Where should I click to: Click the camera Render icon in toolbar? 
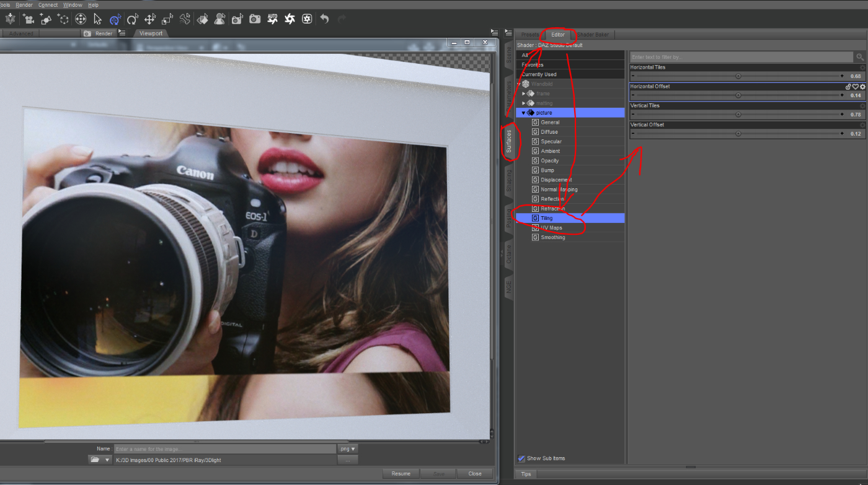click(x=255, y=20)
